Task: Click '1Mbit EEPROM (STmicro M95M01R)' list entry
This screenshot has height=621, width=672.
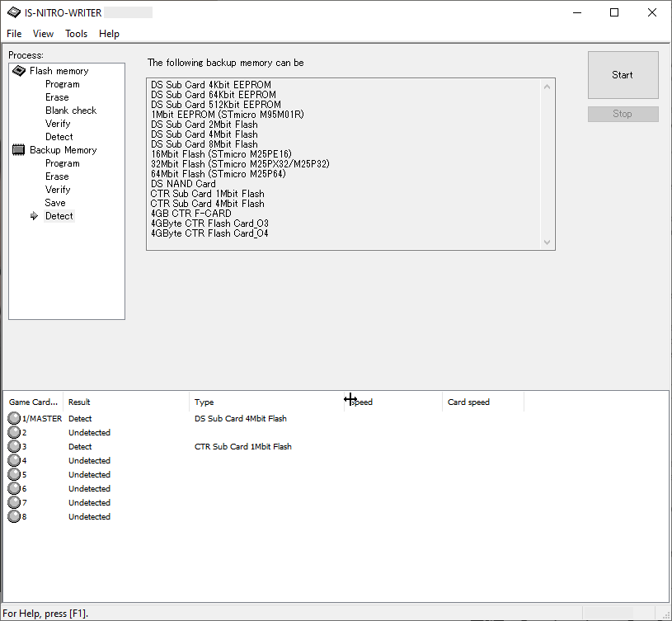Action: coord(228,115)
